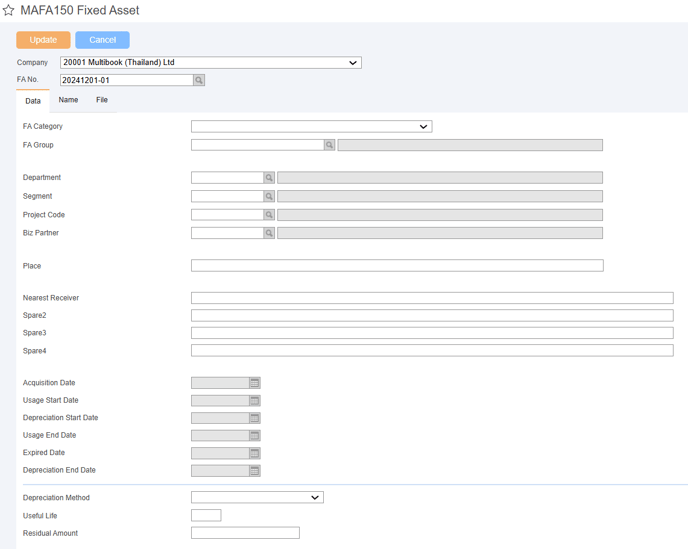Click the FA Group search magnifier icon
688x549 pixels.
(x=329, y=145)
